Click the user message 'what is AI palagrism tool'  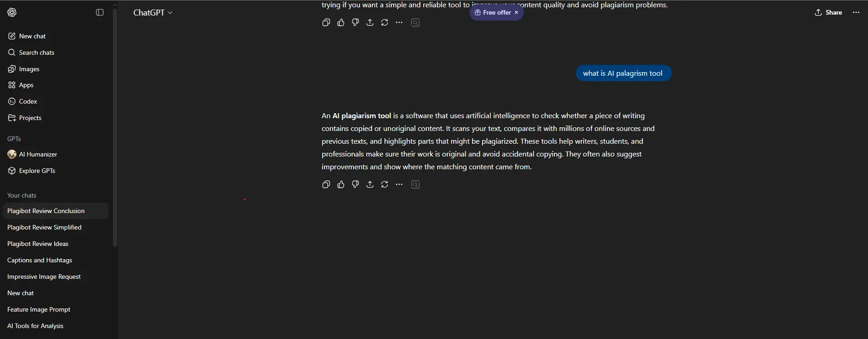pos(623,73)
